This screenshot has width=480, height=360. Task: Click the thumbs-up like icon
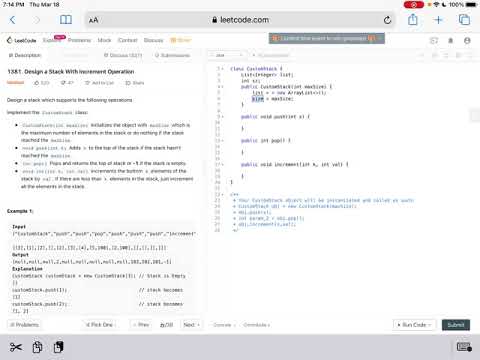click(x=36, y=83)
